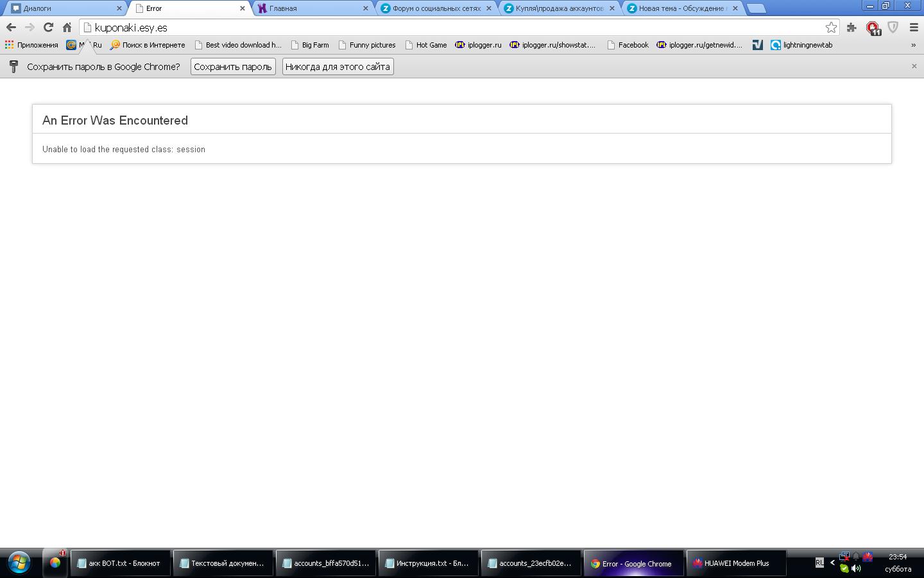Close the Error tab
Screen dimensions: 924x578
(242, 8)
